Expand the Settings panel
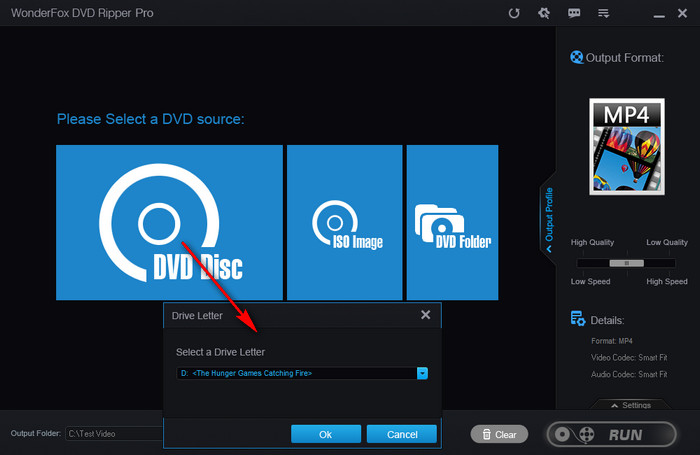Screen dimensions: 700x455 [631, 405]
